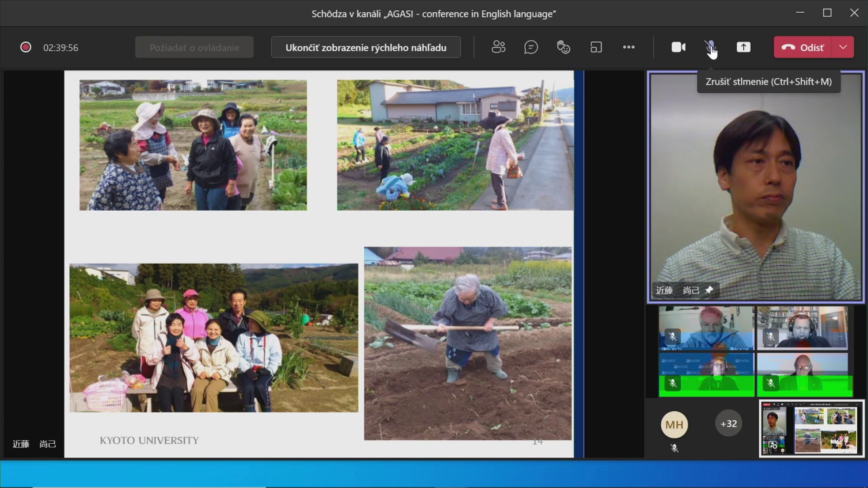This screenshot has height=488, width=868.
Task: Open the participants panel icon
Action: [498, 47]
